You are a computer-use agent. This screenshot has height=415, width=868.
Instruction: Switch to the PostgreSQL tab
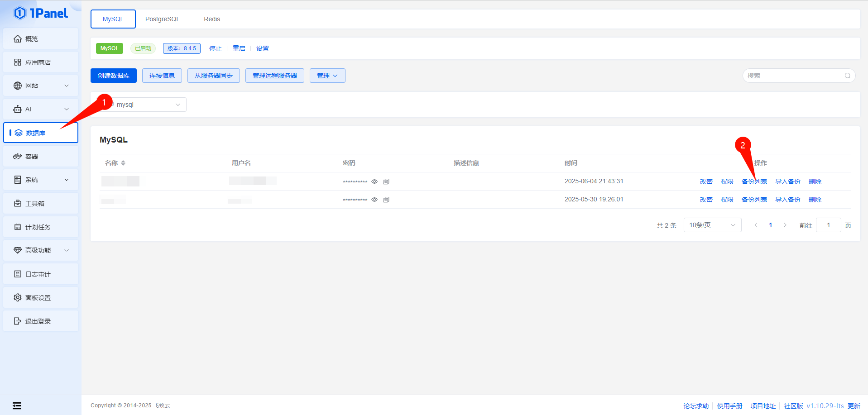(162, 19)
